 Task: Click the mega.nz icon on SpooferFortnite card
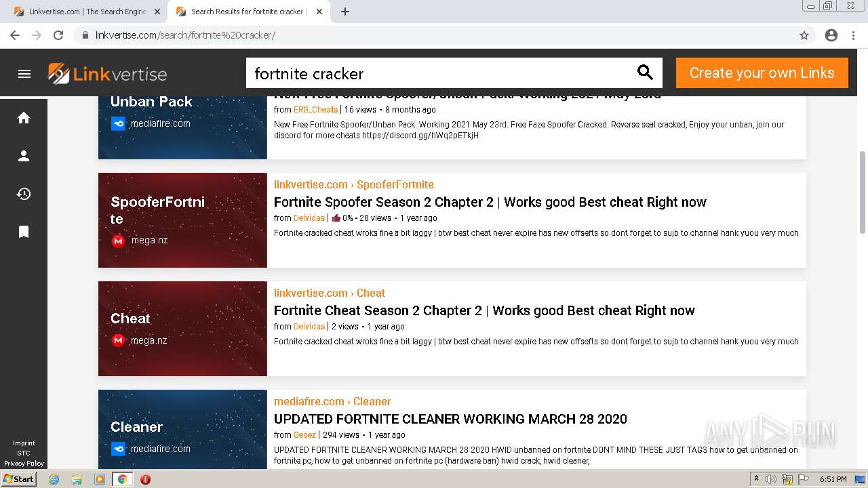pyautogui.click(x=118, y=241)
